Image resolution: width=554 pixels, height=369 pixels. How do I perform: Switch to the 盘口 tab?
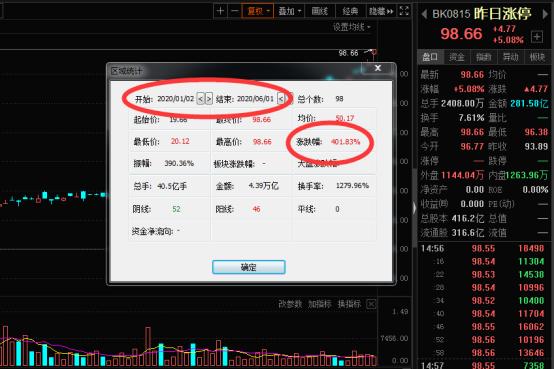point(430,57)
